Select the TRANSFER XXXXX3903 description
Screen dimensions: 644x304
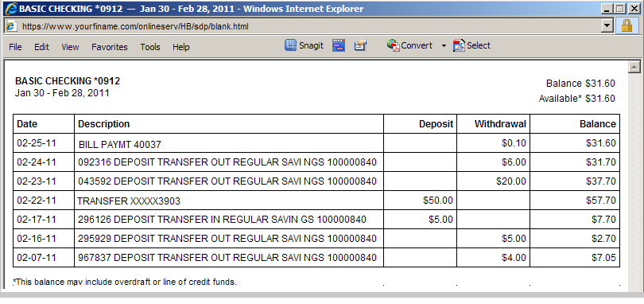point(129,201)
